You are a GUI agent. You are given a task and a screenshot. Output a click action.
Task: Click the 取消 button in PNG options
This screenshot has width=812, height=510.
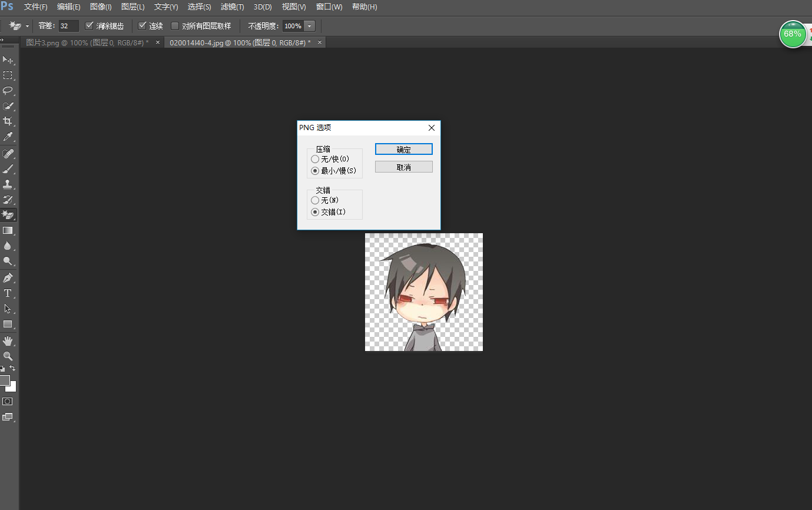click(403, 167)
